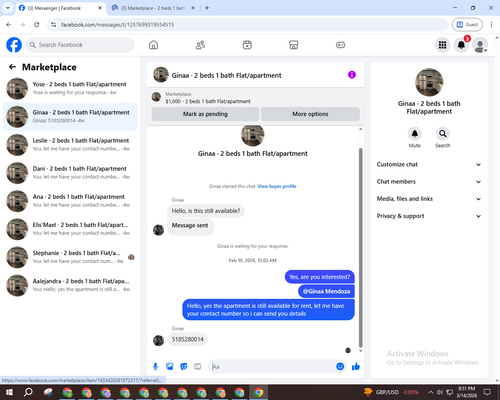Open Ginaa's large profile thumbnail in side panel
This screenshot has height=400, width=500.
coord(429,82)
